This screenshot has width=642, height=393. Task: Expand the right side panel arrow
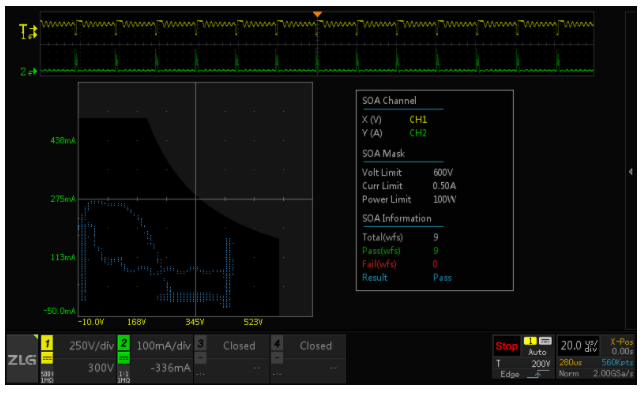point(631,172)
